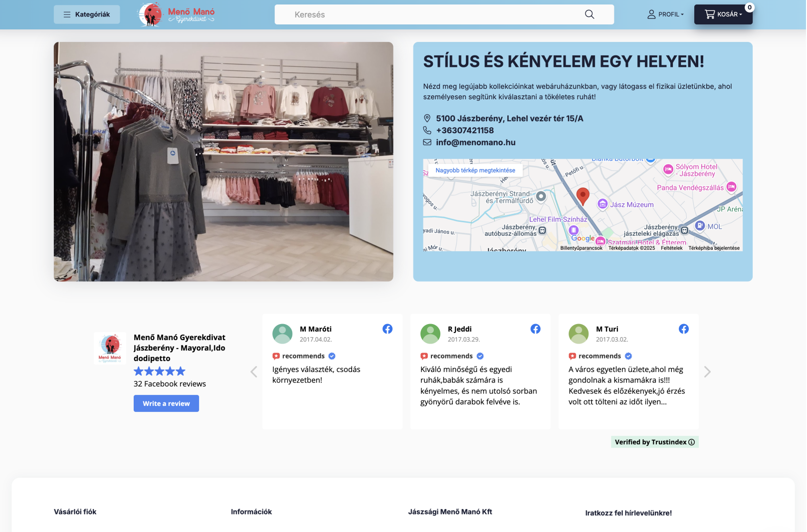Click the Facebook icon on M Turi's review
The height and width of the screenshot is (532, 807).
click(x=683, y=329)
